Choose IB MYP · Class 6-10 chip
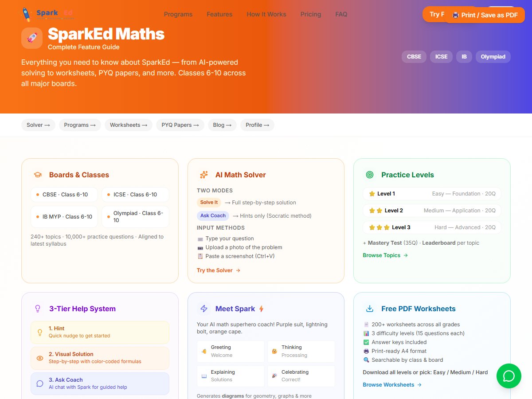This screenshot has height=399, width=532. click(x=64, y=217)
